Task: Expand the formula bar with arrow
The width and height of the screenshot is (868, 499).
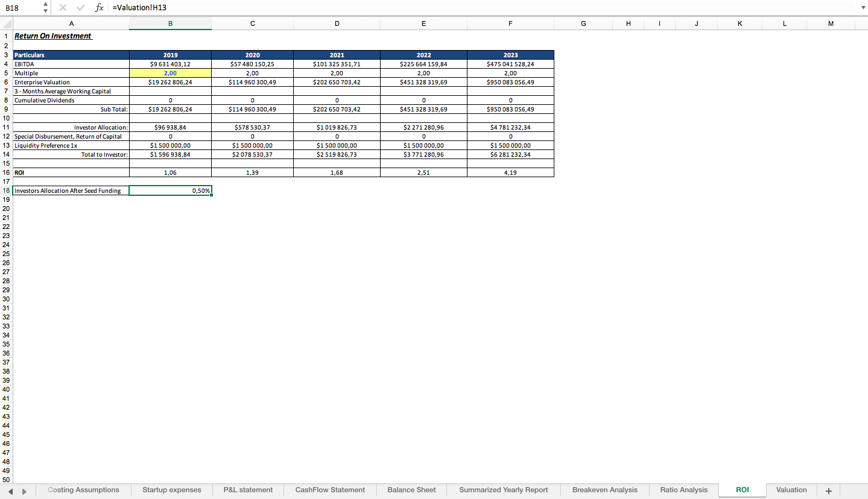Action: pyautogui.click(x=862, y=8)
